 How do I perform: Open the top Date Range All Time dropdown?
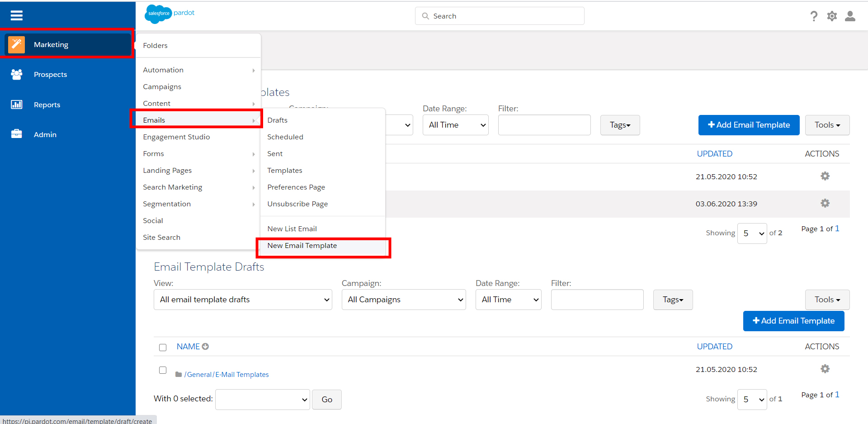pos(456,125)
